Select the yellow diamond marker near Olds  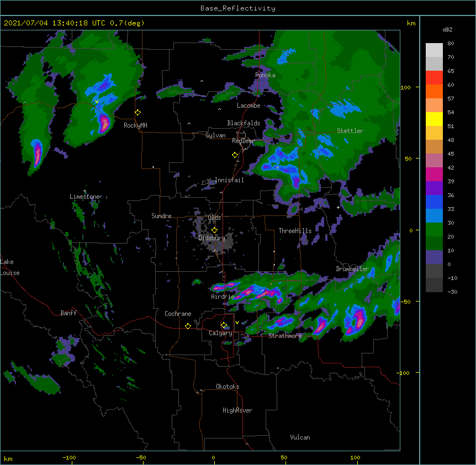214,230
